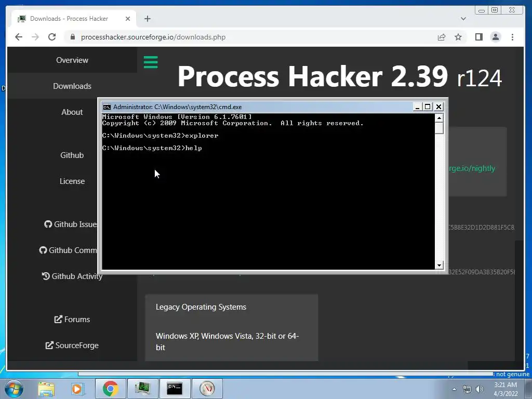This screenshot has width=532, height=399.
Task: Open the volume speaker tray icon
Action: [480, 389]
